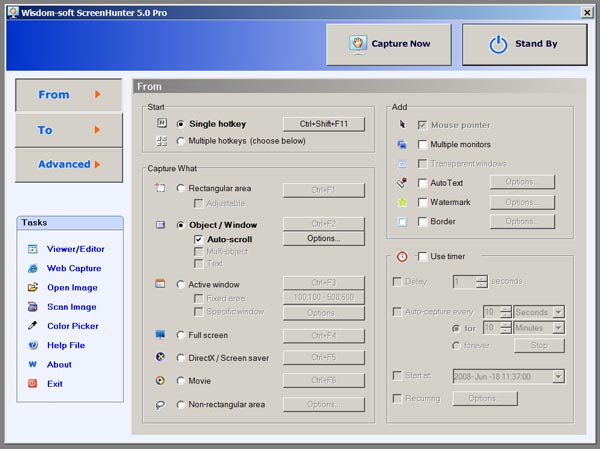Screen dimensions: 600x449
Task: Click the Exit task icon
Action: [x=33, y=383]
